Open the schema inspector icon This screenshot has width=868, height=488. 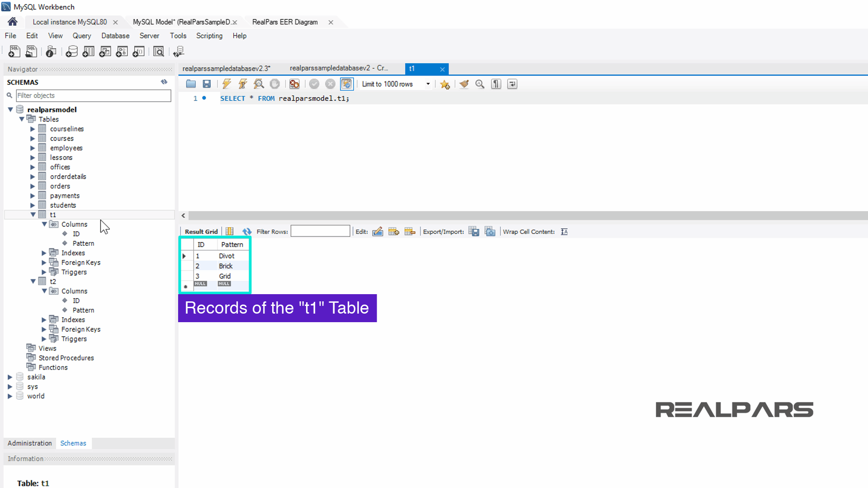[51, 52]
